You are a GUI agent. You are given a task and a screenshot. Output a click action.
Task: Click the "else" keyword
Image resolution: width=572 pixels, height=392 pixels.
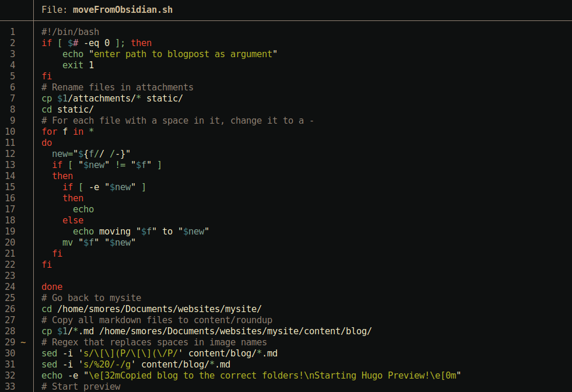[73, 220]
